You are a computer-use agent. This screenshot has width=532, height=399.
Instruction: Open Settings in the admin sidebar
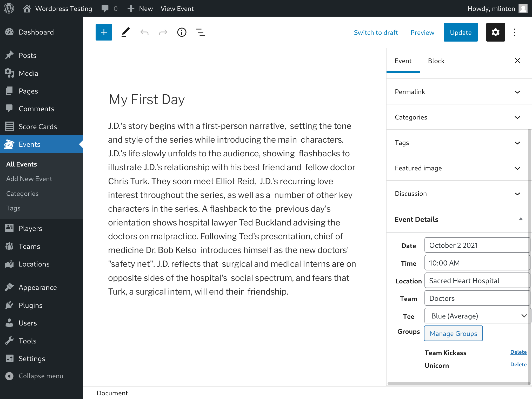pos(42,358)
